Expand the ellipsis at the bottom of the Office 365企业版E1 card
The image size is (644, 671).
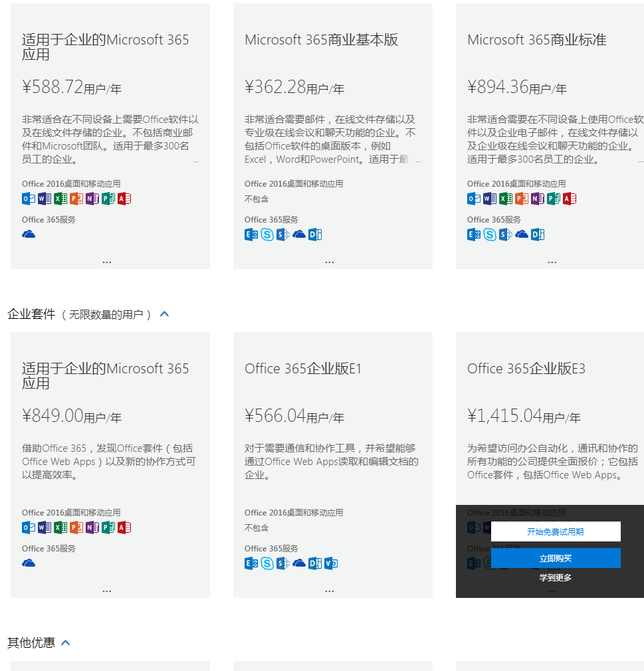click(329, 591)
